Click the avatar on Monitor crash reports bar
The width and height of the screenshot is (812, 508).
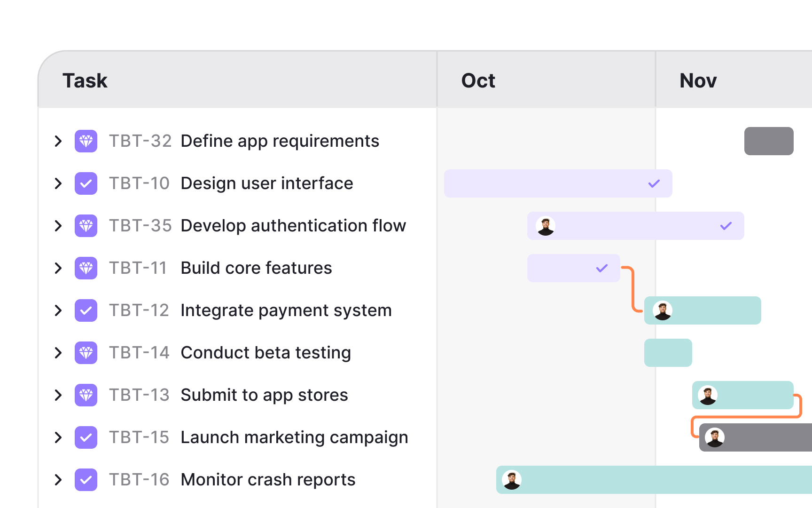pos(512,479)
